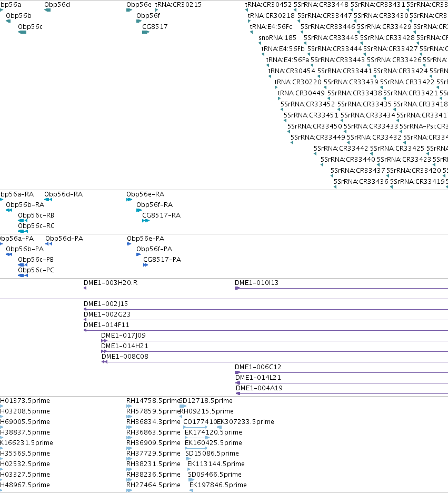Select the Obp56f gene label
Screen dimensions: 448x493
click(x=148, y=16)
